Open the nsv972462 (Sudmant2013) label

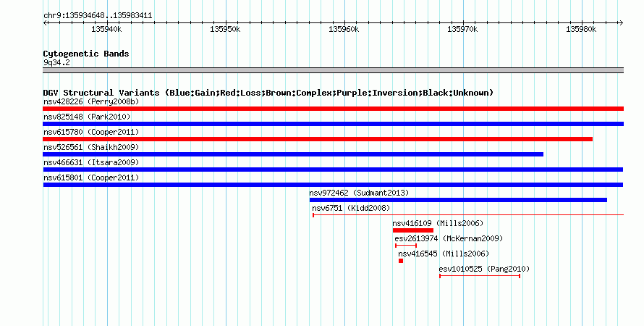(x=359, y=193)
